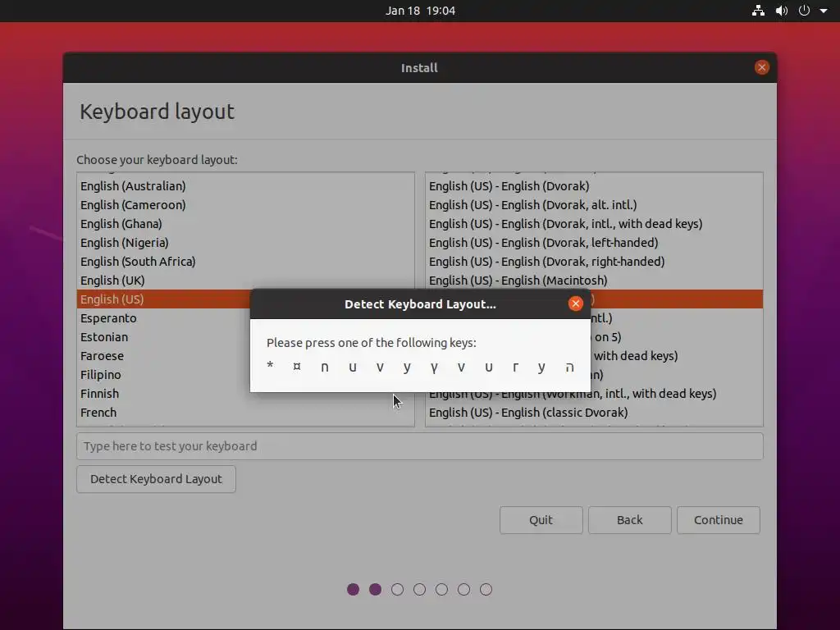Select English (Nigeria) layout
This screenshot has height=630, width=840.
point(245,243)
